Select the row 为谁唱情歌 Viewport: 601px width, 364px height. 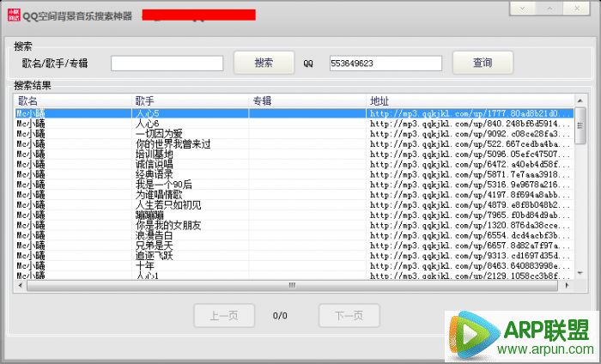(294, 195)
